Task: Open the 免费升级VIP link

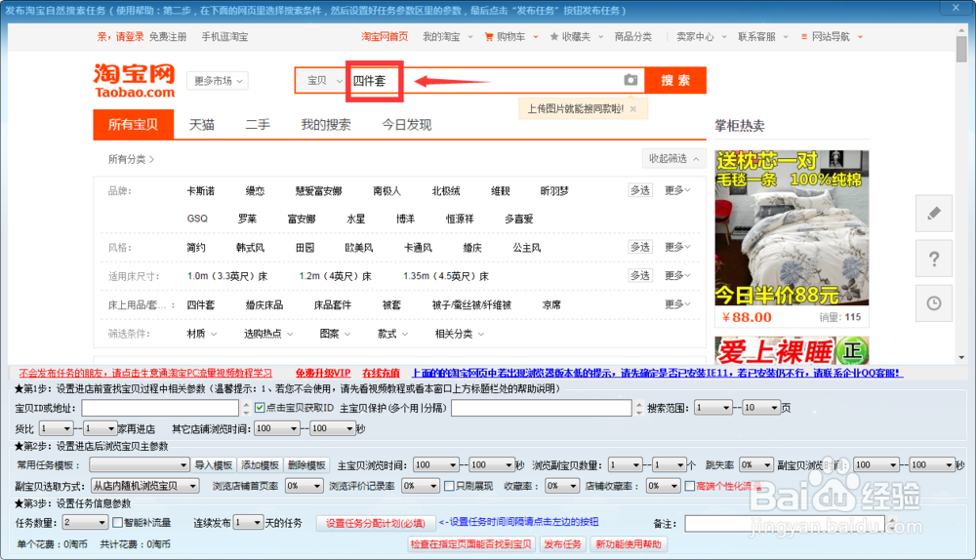Action: (322, 373)
